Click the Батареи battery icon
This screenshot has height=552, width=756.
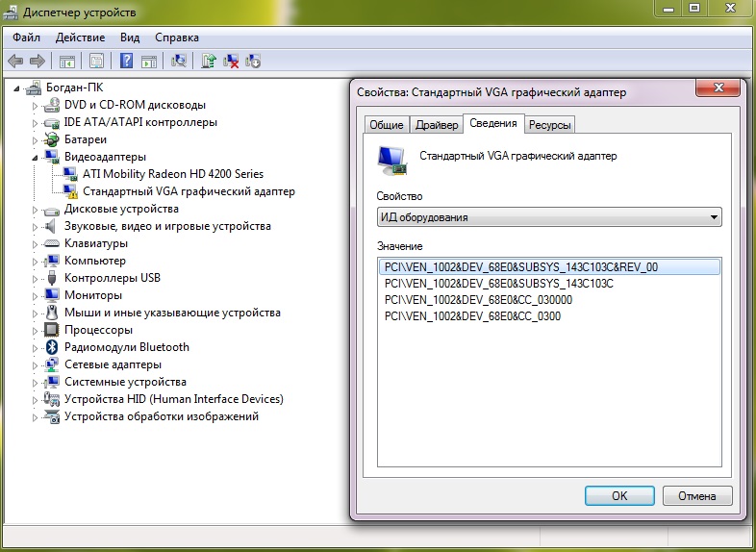[x=52, y=139]
